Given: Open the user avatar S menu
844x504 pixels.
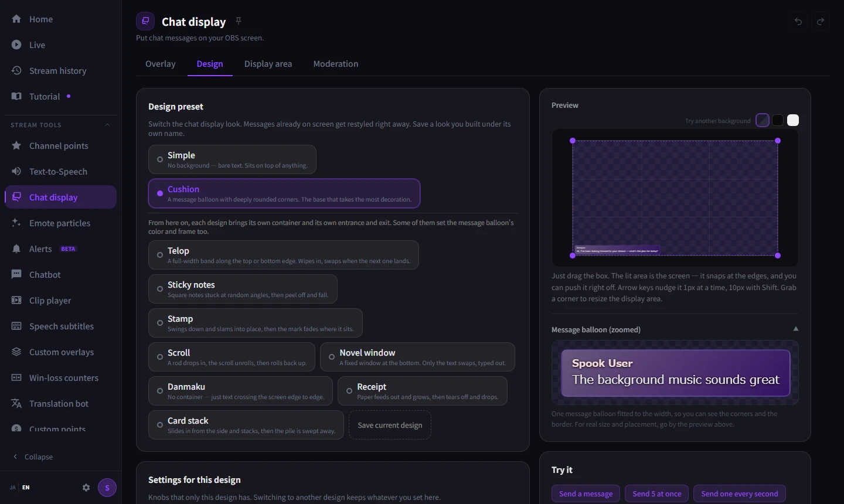Looking at the screenshot, I should coord(107,488).
